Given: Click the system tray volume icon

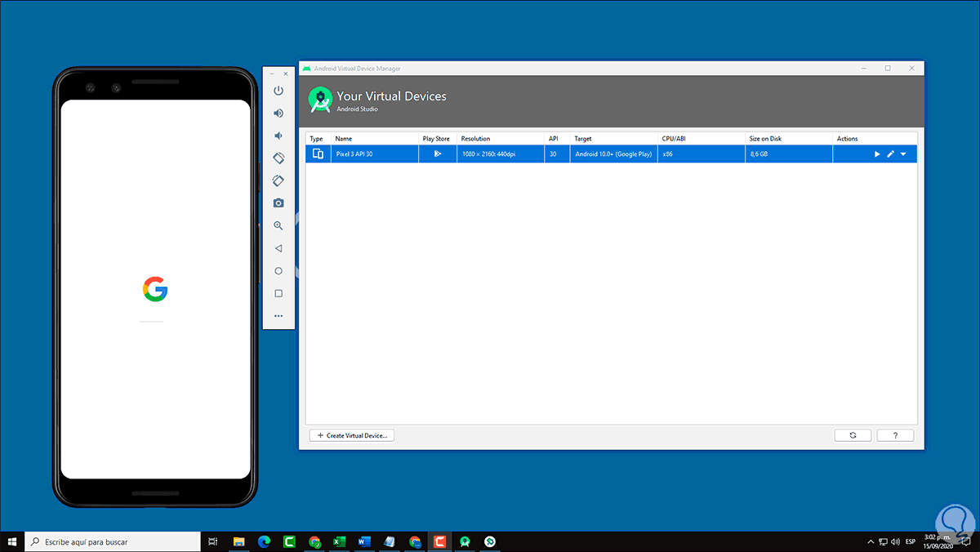Looking at the screenshot, I should (896, 541).
